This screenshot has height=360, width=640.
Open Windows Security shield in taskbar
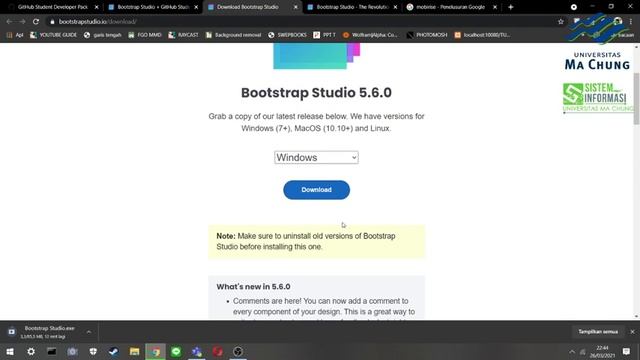coord(93,351)
